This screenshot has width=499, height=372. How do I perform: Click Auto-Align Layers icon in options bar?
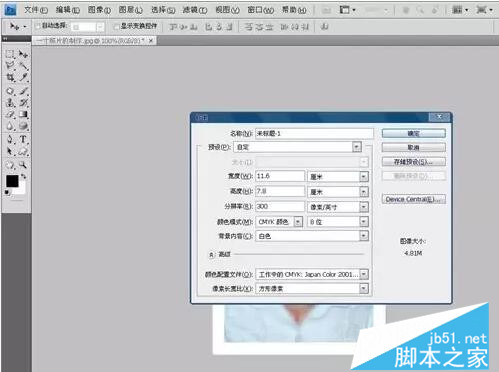click(x=324, y=27)
